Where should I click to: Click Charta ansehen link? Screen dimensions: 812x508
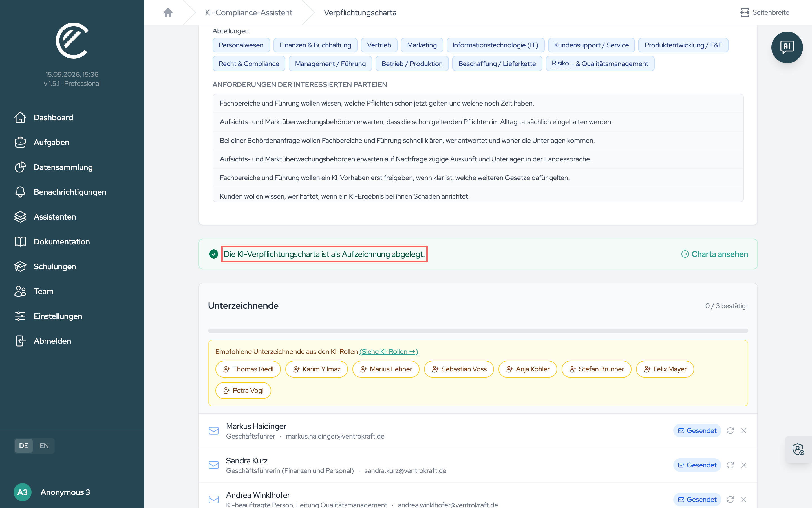pyautogui.click(x=715, y=254)
